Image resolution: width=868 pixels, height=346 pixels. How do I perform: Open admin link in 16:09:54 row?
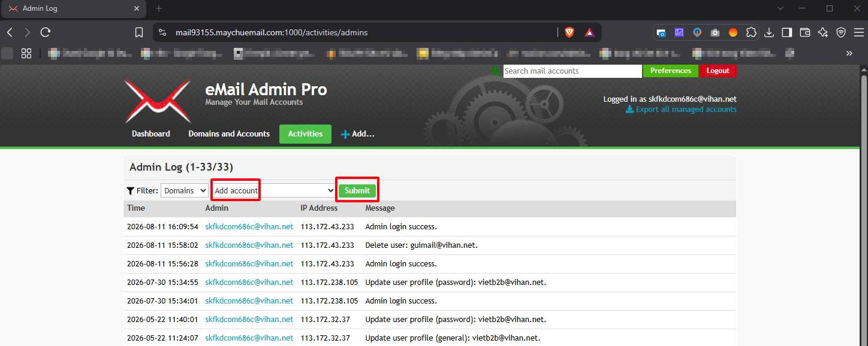tap(249, 227)
